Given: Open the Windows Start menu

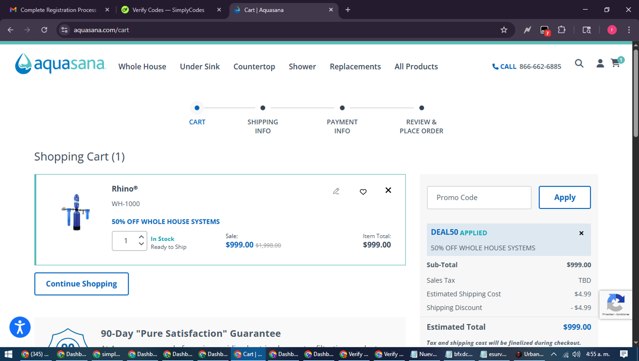Looking at the screenshot, I should [8, 354].
